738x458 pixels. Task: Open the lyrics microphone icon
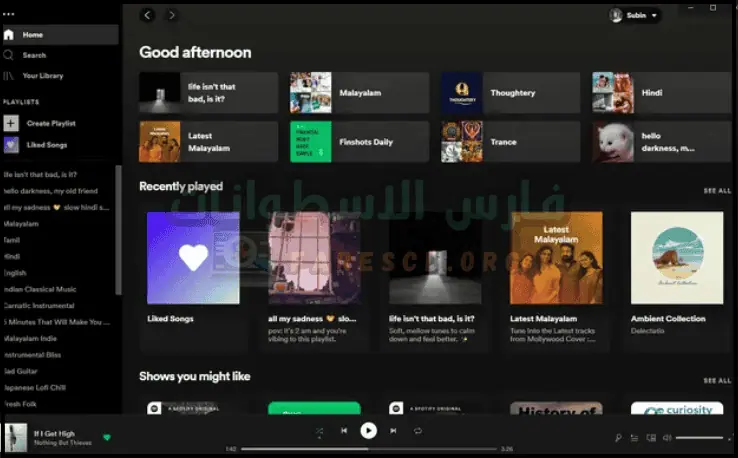pos(618,438)
